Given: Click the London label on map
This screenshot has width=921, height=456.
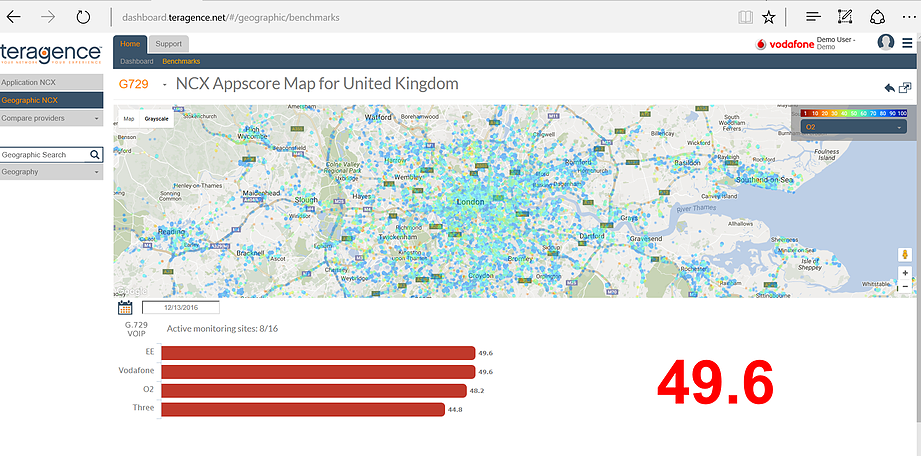Looking at the screenshot, I should 470,202.
